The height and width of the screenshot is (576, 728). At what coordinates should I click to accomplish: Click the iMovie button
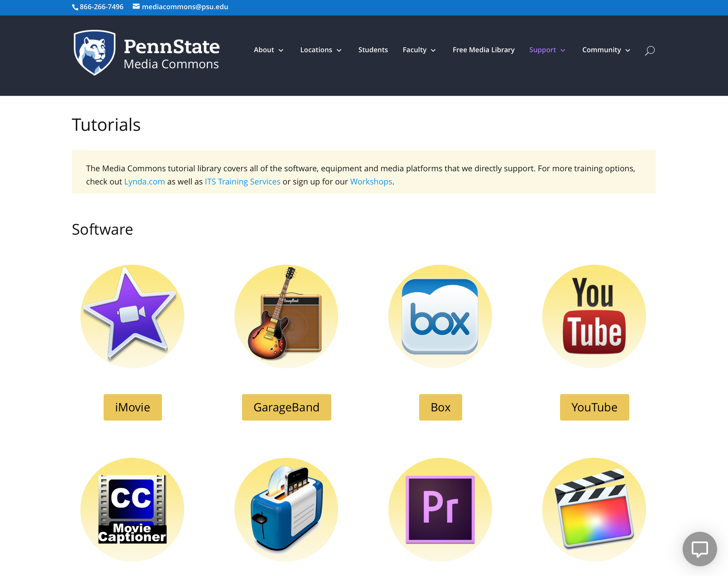[x=133, y=407]
